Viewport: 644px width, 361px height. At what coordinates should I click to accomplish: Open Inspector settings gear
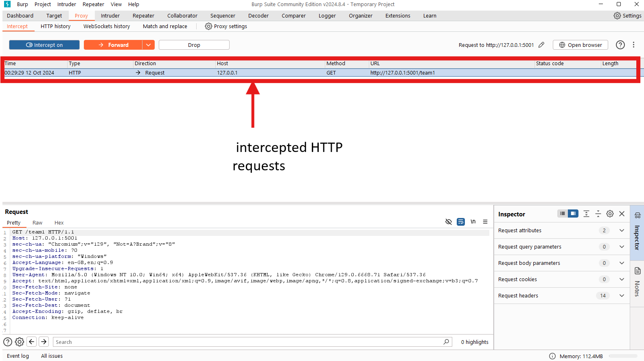point(610,214)
